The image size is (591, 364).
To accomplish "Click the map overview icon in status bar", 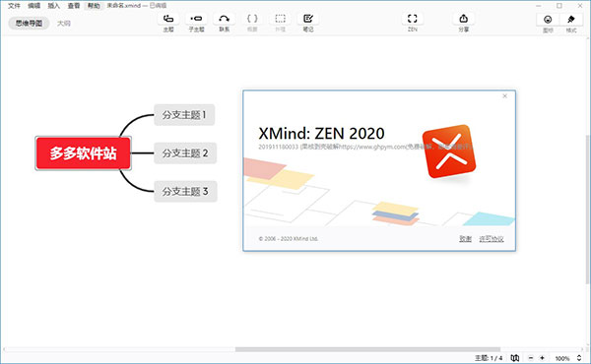I will pos(515,357).
